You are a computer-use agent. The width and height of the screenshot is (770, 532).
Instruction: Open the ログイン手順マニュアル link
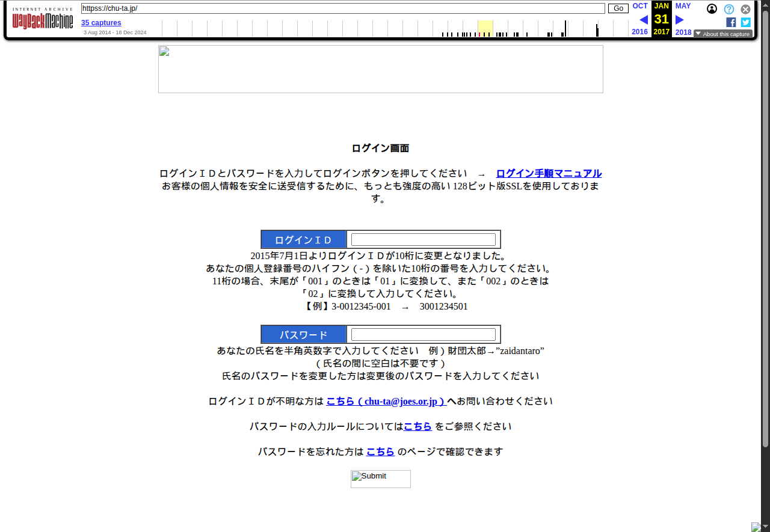pos(549,174)
